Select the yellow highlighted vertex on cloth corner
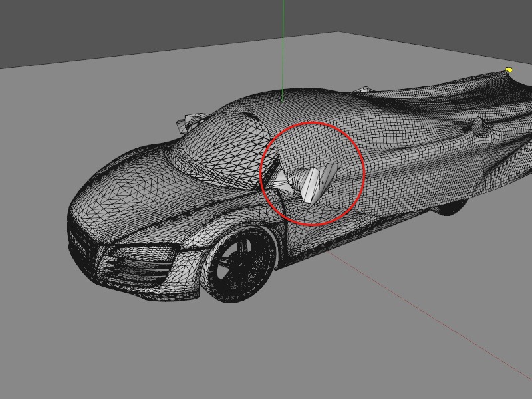Viewport: 532px width, 399px height. pos(509,70)
